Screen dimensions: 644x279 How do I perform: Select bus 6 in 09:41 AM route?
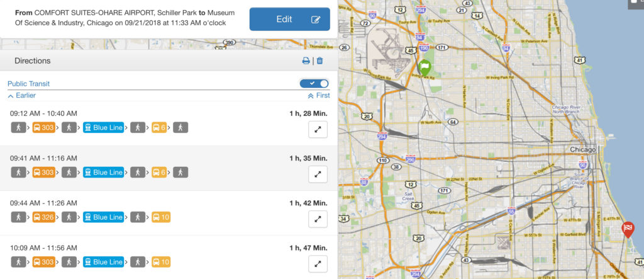tap(159, 173)
